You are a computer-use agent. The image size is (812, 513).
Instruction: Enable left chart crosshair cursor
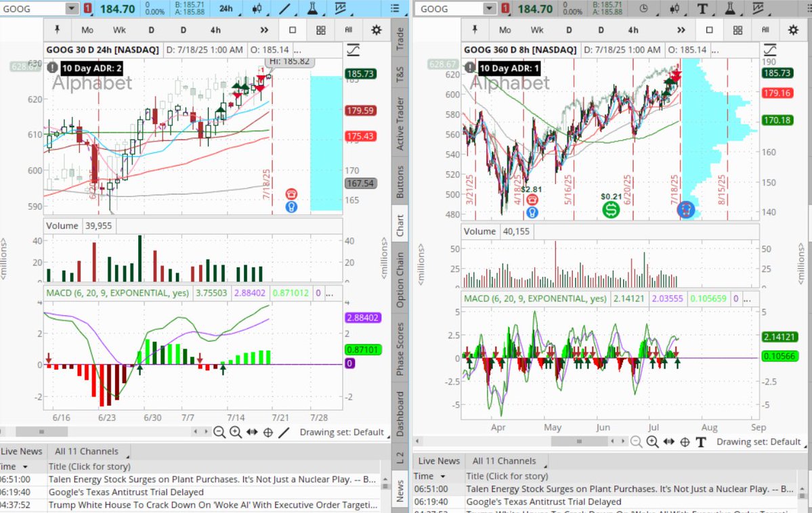pos(268,432)
